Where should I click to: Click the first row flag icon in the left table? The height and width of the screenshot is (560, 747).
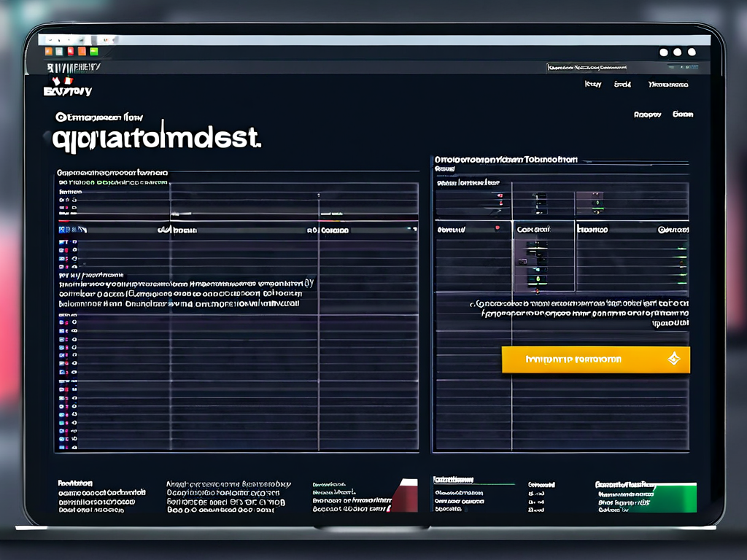[x=62, y=241]
